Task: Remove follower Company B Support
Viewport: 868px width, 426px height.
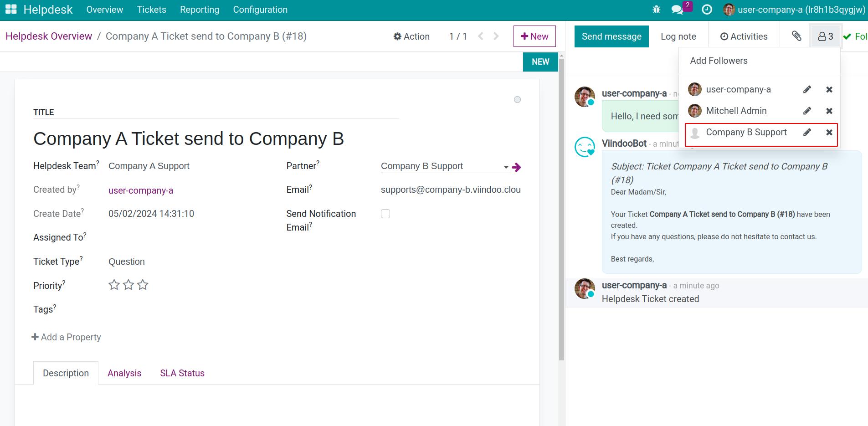Action: pyautogui.click(x=829, y=132)
